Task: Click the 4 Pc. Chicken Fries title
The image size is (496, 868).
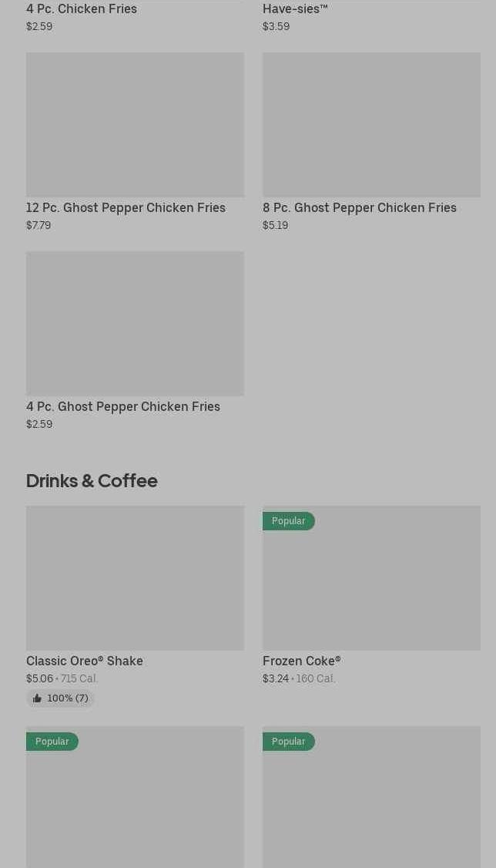Action: click(82, 9)
